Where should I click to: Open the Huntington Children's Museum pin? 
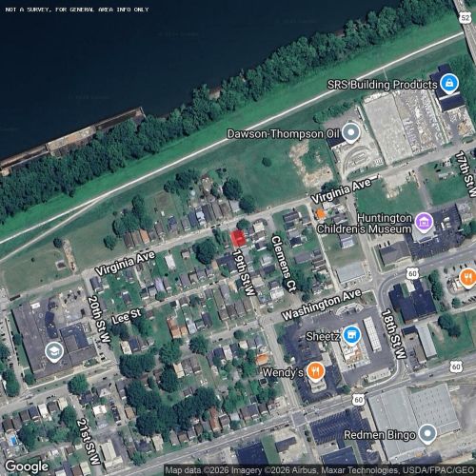coord(425,222)
